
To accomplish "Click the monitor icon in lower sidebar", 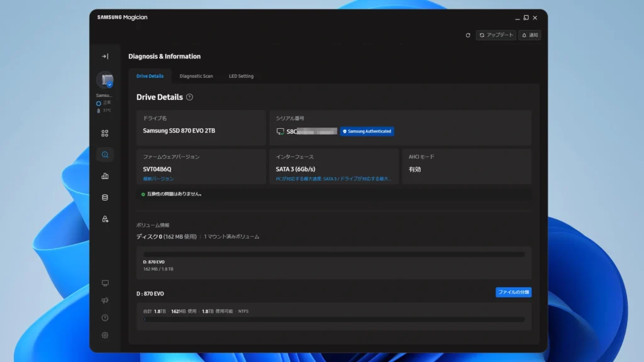I will click(x=105, y=283).
